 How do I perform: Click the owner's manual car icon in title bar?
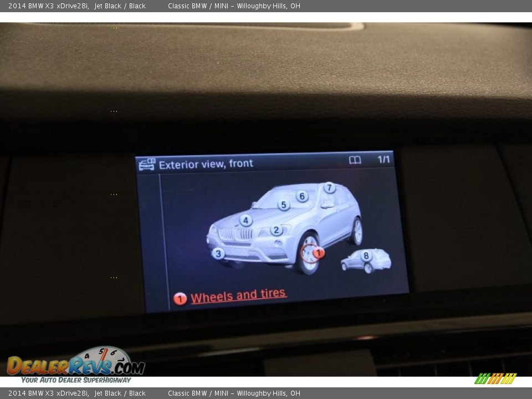[x=147, y=165]
